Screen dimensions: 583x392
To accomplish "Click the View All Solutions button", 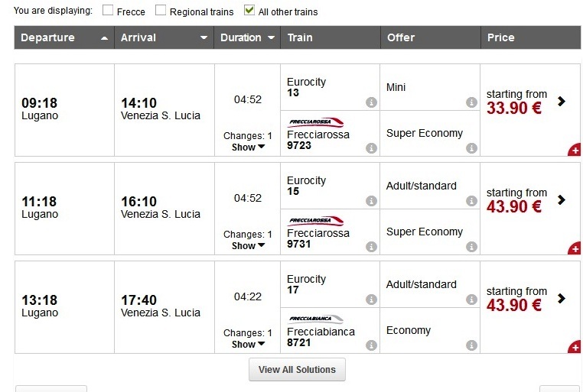I will [297, 369].
